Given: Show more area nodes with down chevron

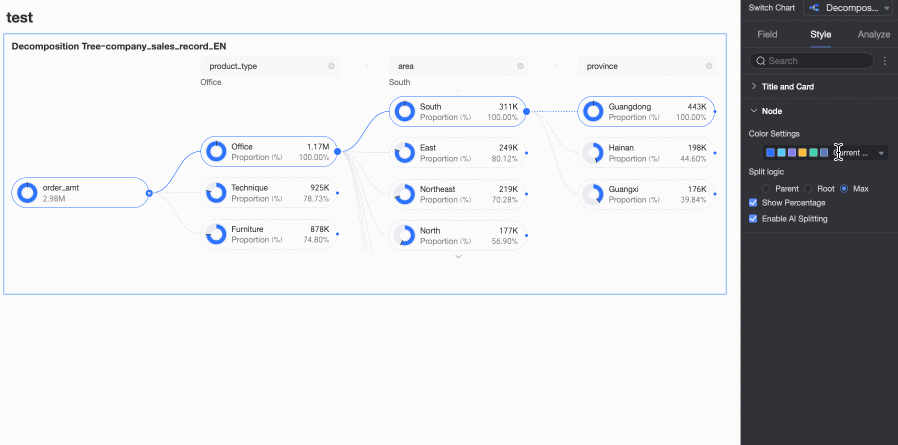Looking at the screenshot, I should point(458,257).
